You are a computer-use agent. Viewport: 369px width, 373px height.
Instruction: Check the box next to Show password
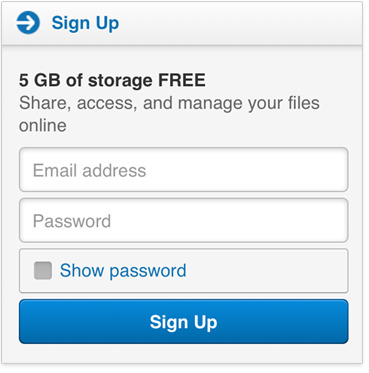(43, 270)
